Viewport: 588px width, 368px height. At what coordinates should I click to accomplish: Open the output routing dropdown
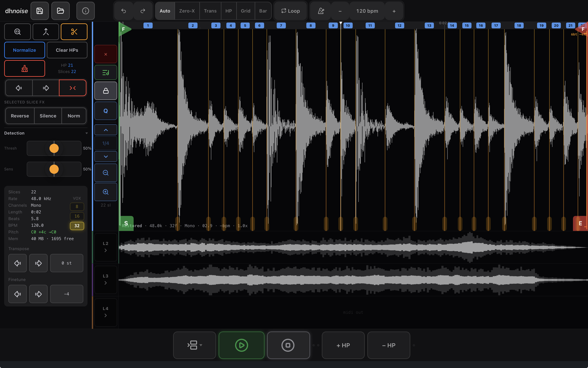[195, 345]
